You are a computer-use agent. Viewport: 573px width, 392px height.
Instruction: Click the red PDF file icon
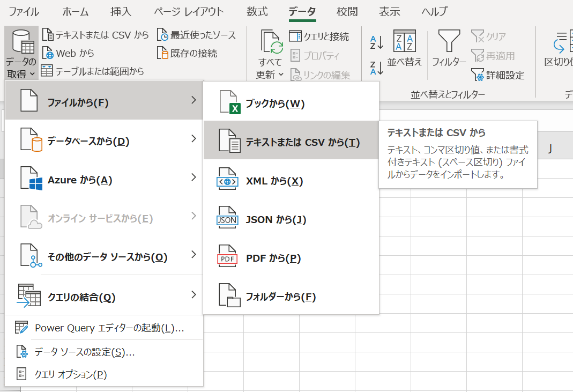point(227,256)
